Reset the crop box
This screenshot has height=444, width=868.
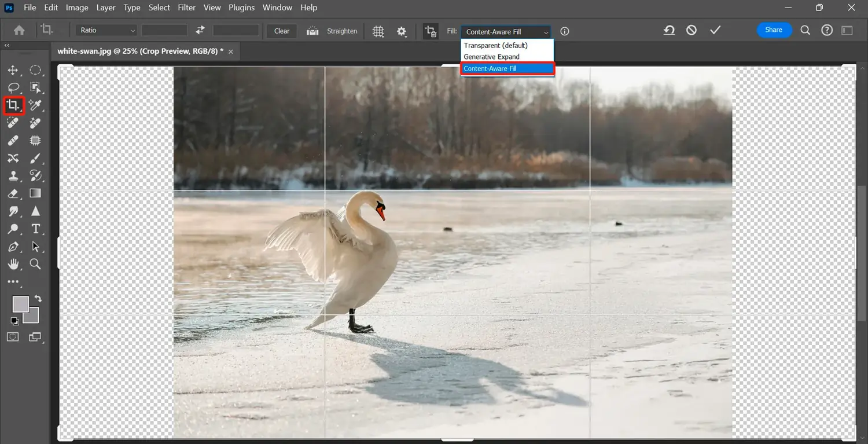pyautogui.click(x=669, y=30)
